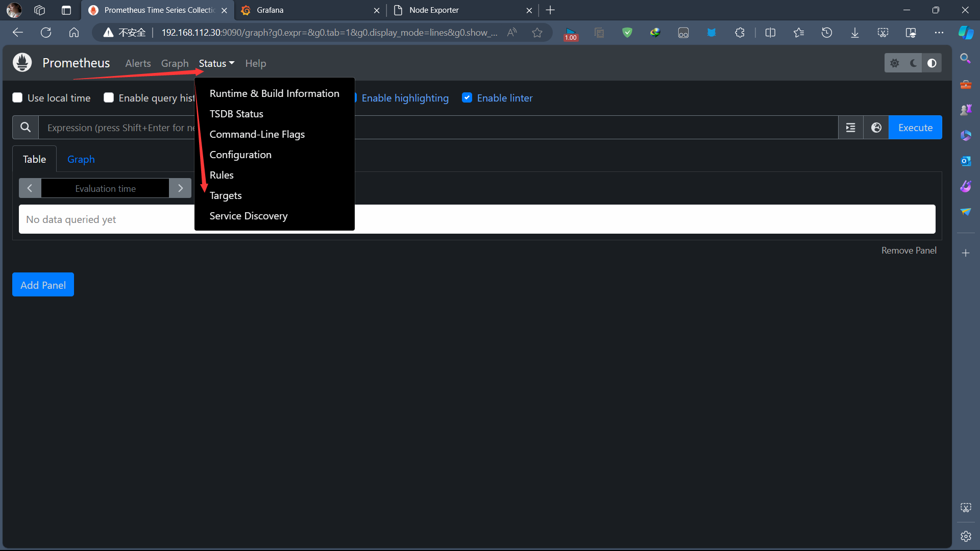Switch to the Graph tab
This screenshot has height=551, width=980.
(81, 159)
